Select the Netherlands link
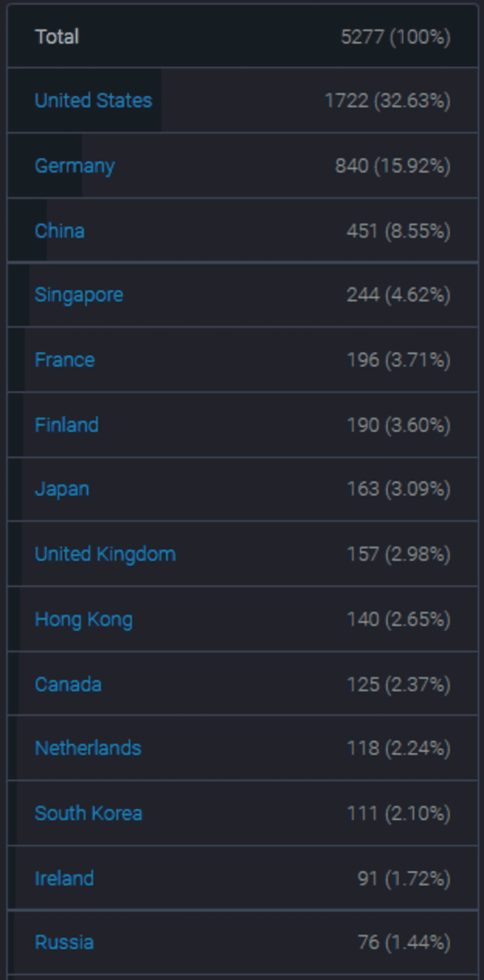484x980 pixels. [x=87, y=748]
